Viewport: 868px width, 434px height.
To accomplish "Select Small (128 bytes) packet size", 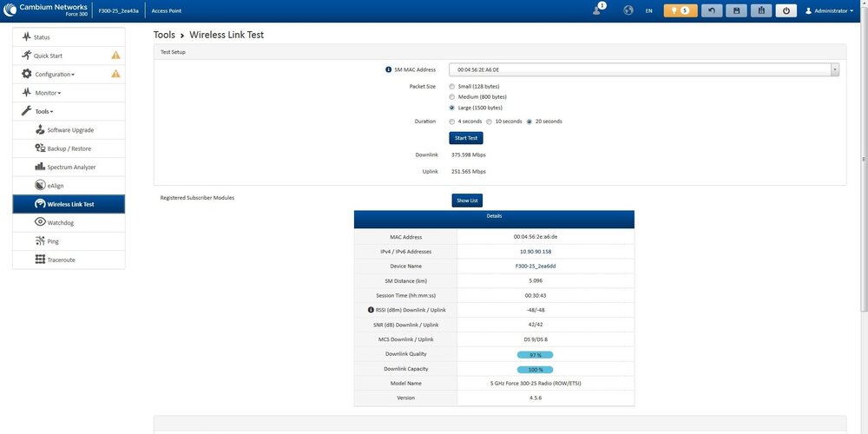I will click(x=451, y=87).
